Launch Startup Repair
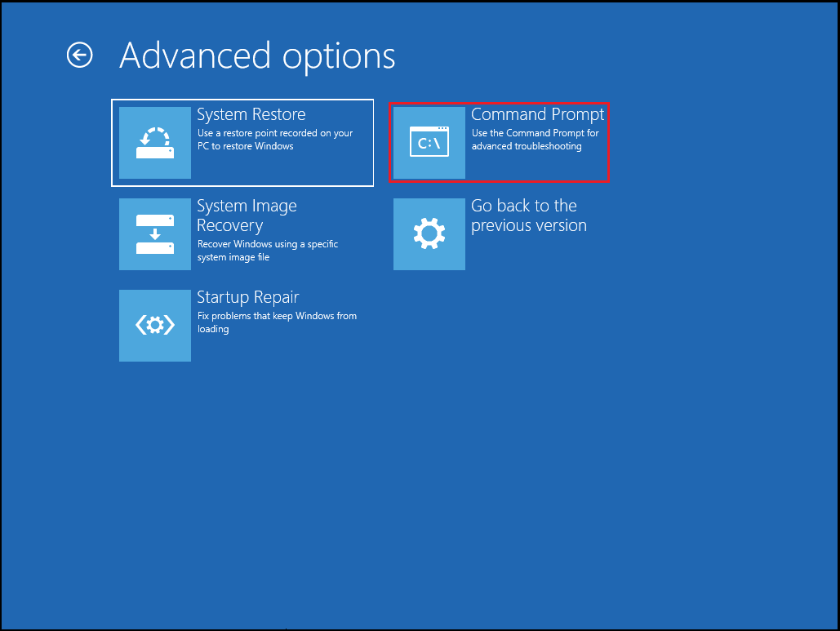Image resolution: width=840 pixels, height=631 pixels. [242, 325]
